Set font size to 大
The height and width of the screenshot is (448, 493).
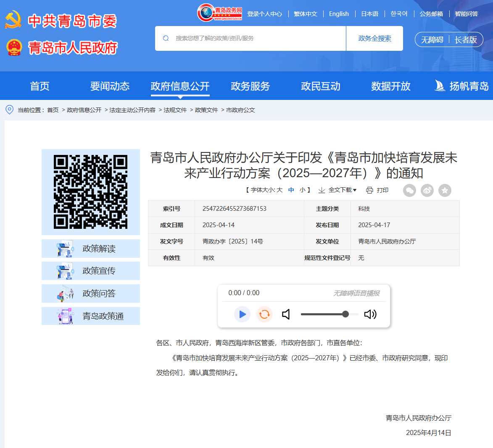[x=279, y=190]
